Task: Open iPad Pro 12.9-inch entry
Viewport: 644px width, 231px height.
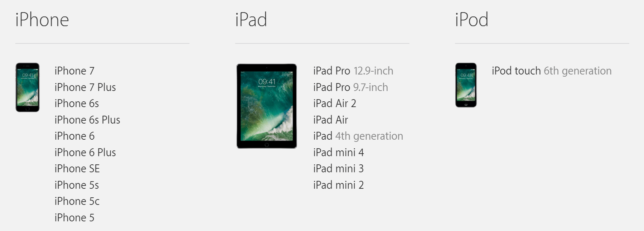Action: [x=353, y=71]
